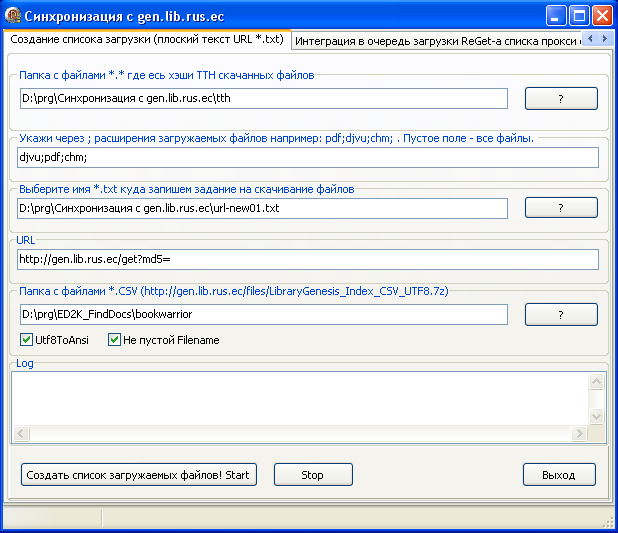Screen dimensions: 618x533
Task: Click the application icon in title bar
Action: (x=13, y=16)
